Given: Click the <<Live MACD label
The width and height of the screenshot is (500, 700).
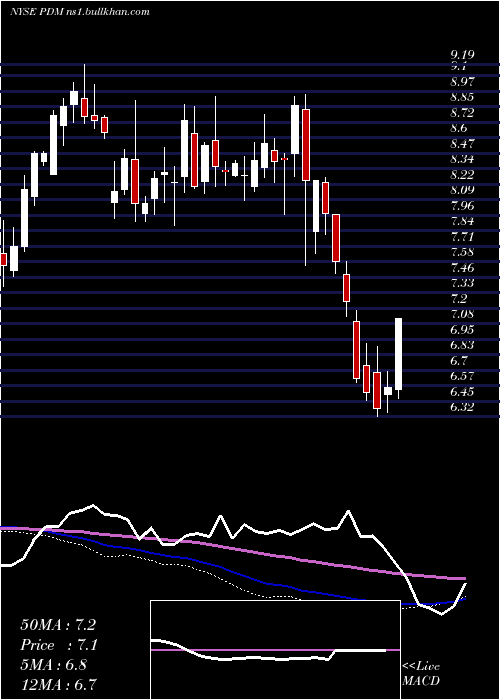Looking at the screenshot, I should tap(421, 674).
